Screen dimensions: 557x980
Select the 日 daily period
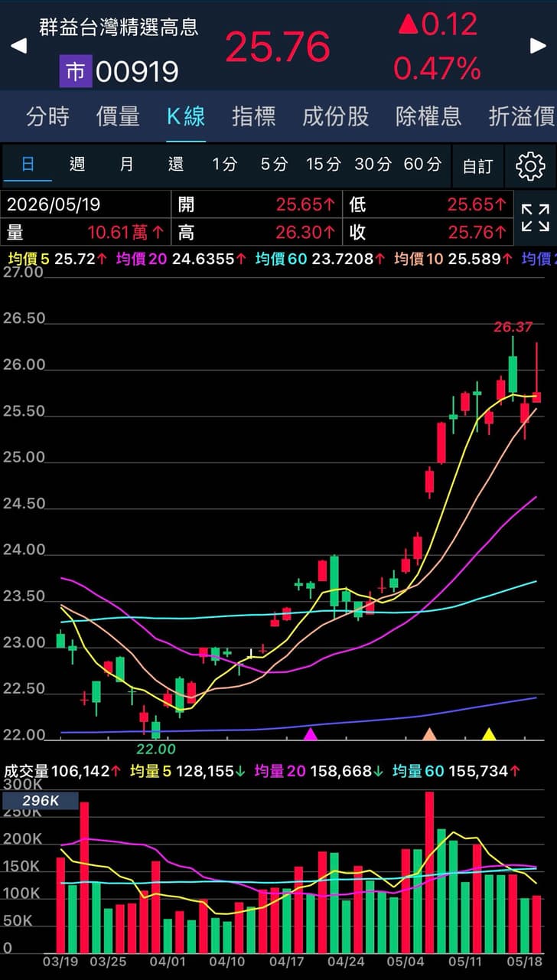28,164
